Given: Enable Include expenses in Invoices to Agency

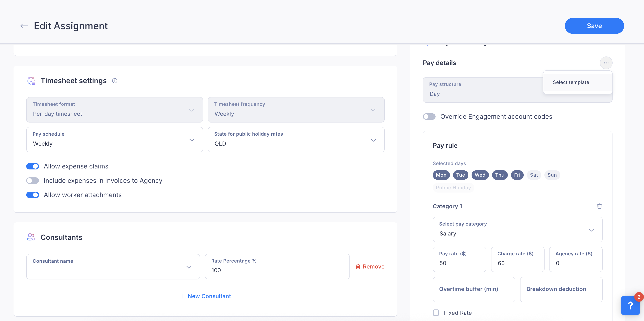Looking at the screenshot, I should point(32,181).
